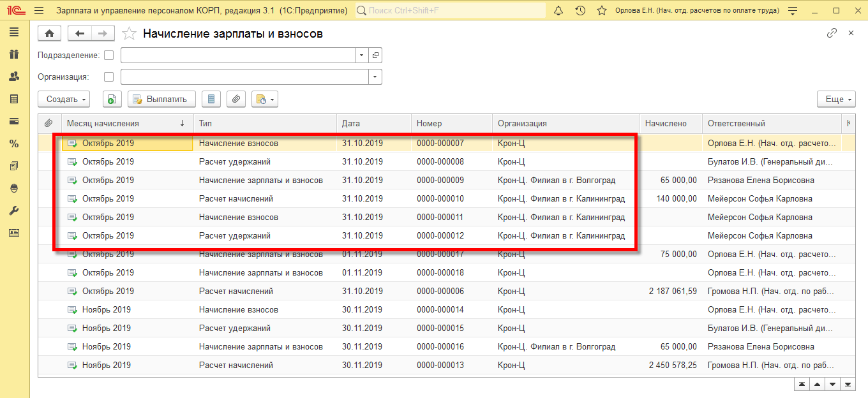This screenshot has width=868, height=398.
Task: Open the percent taxes section in sidebar
Action: tap(14, 144)
